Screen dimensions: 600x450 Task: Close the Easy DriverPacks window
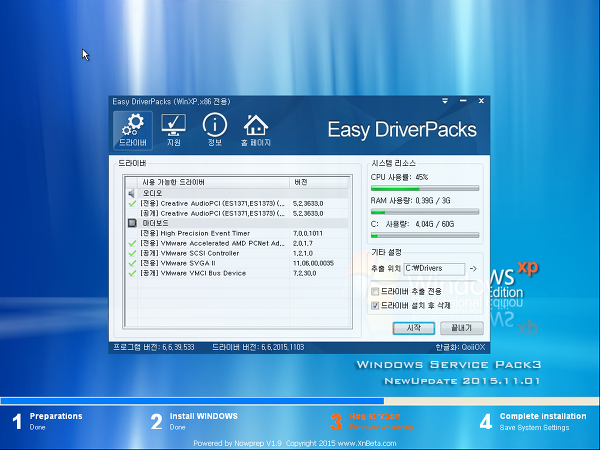[481, 101]
